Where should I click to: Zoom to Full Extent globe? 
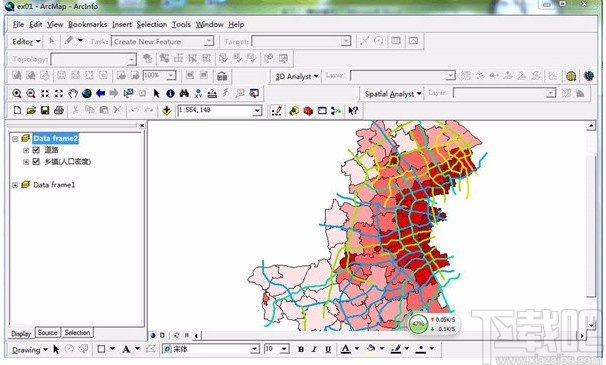pos(87,93)
